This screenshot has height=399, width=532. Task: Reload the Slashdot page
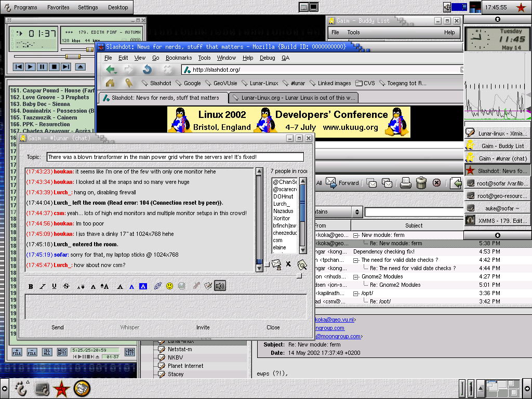click(147, 70)
